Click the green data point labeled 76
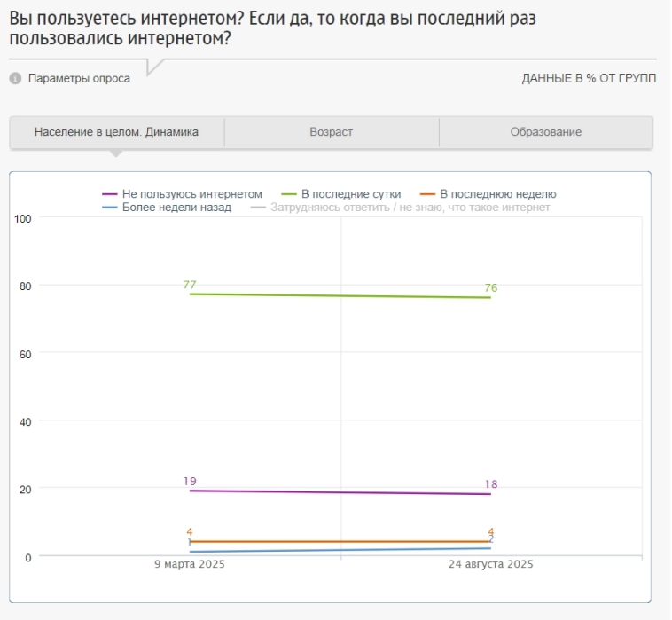This screenshot has height=620, width=672. point(490,297)
